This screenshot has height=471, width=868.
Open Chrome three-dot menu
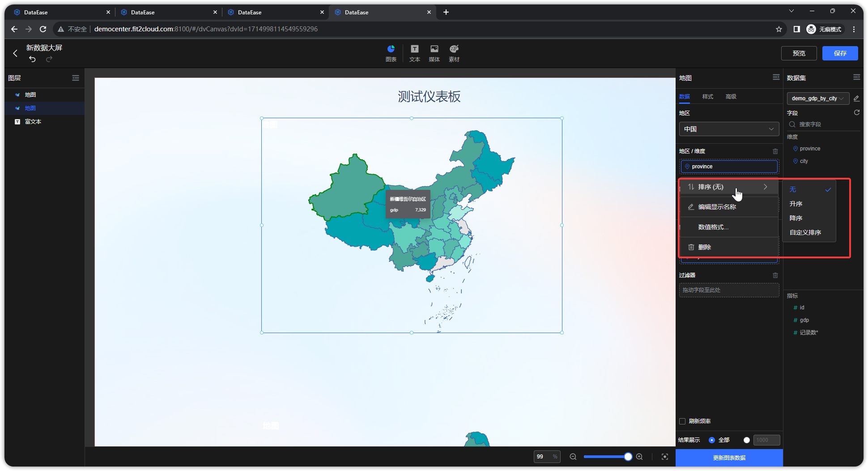point(854,29)
